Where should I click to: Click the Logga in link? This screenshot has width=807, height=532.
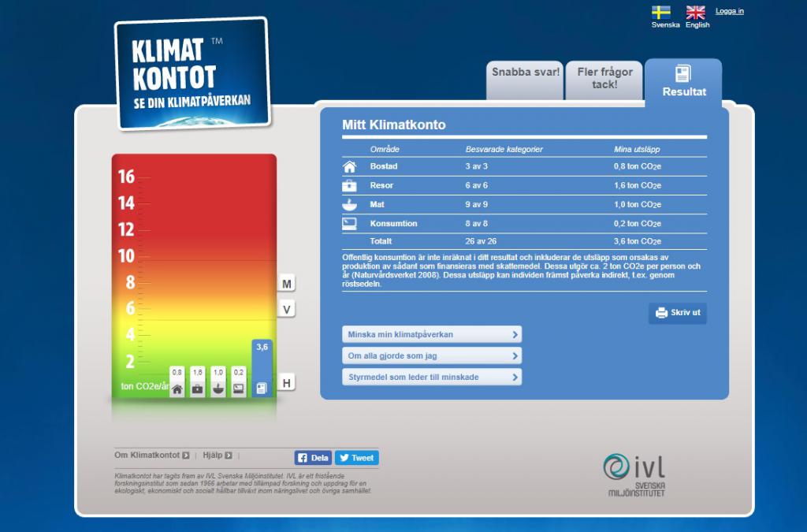pyautogui.click(x=729, y=11)
